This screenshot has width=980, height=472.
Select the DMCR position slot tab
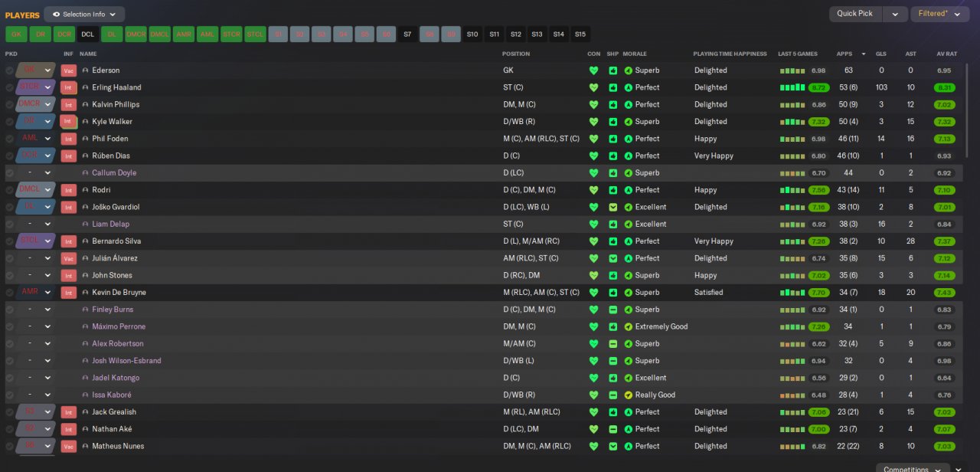tap(136, 34)
